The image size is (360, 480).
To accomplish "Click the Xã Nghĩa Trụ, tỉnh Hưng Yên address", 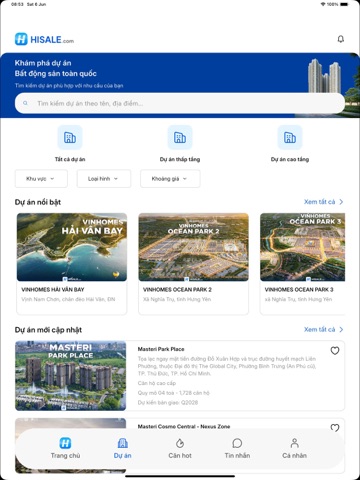I will tap(177, 299).
